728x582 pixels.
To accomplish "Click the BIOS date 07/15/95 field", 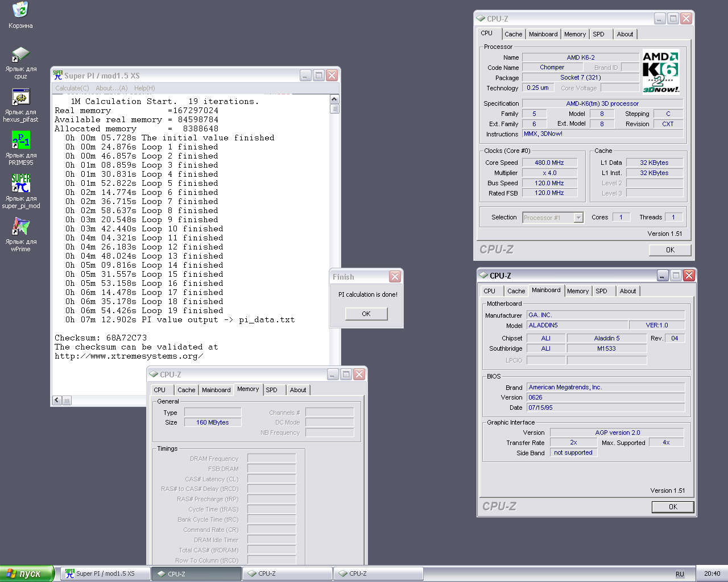I will point(606,408).
